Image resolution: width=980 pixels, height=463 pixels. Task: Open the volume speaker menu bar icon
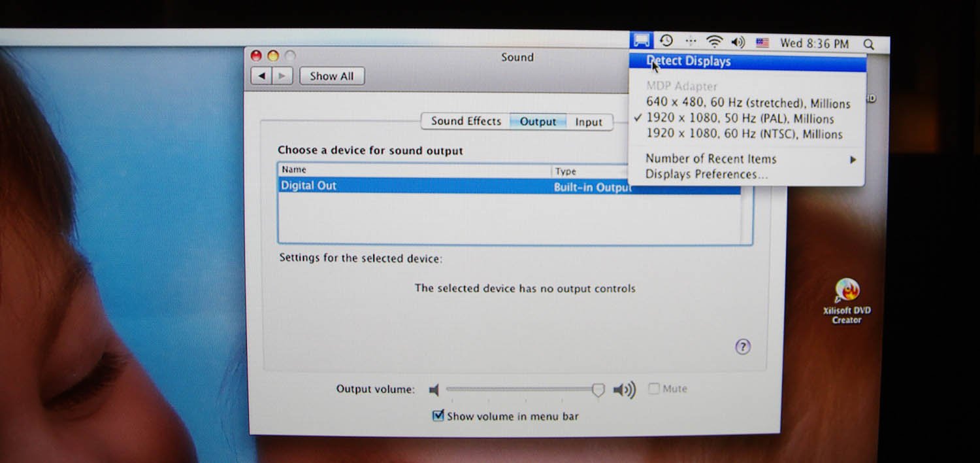tap(738, 43)
